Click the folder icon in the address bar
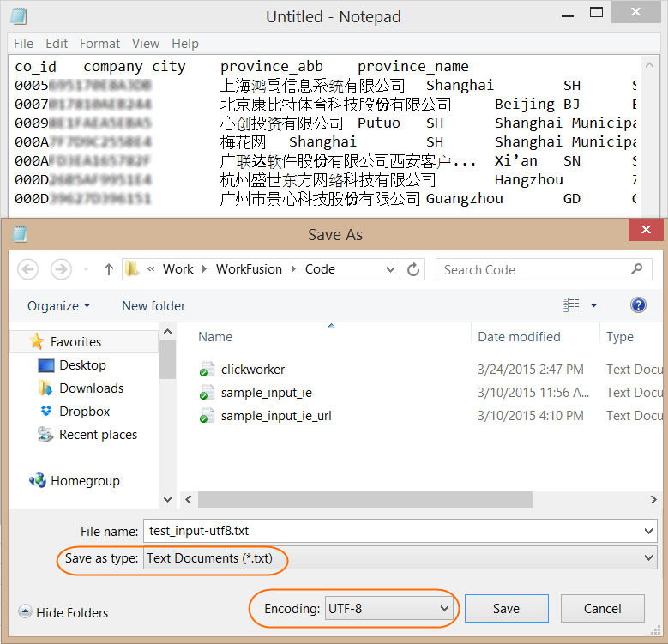The image size is (668, 644). click(132, 268)
